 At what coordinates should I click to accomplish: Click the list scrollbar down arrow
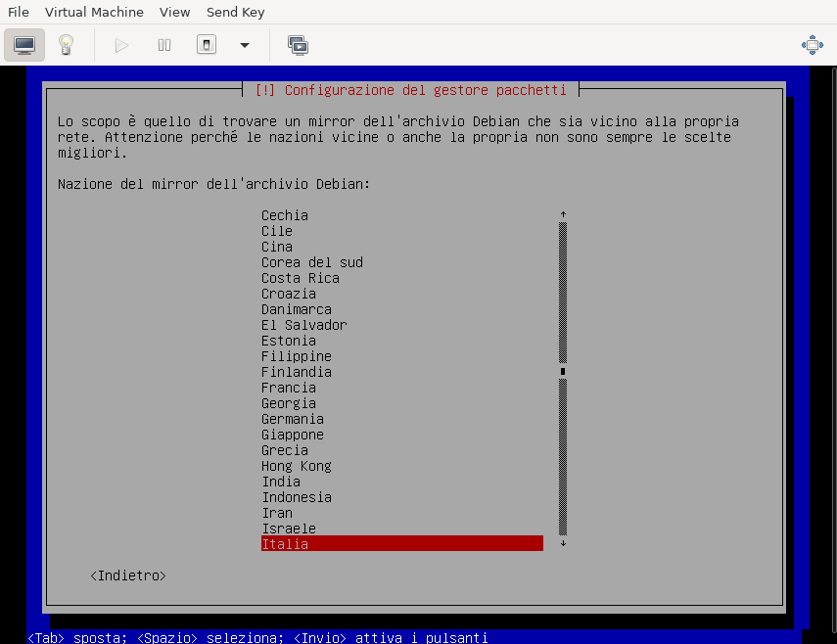[x=563, y=543]
